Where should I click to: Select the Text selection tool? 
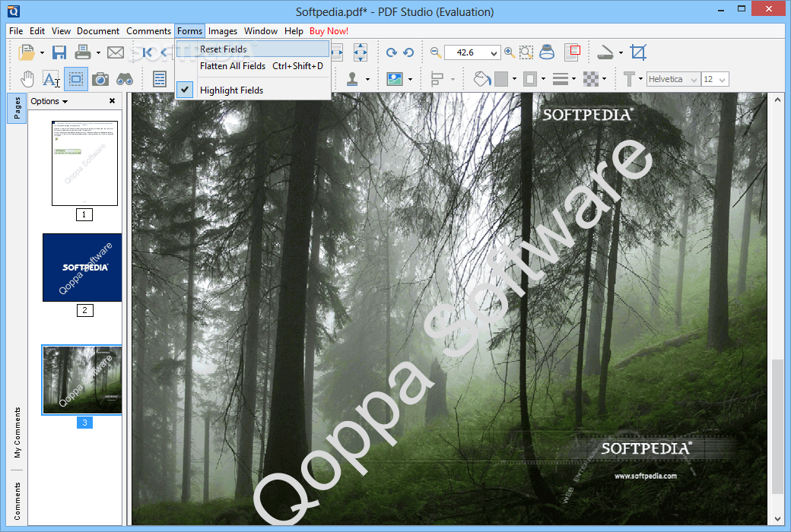[51, 79]
